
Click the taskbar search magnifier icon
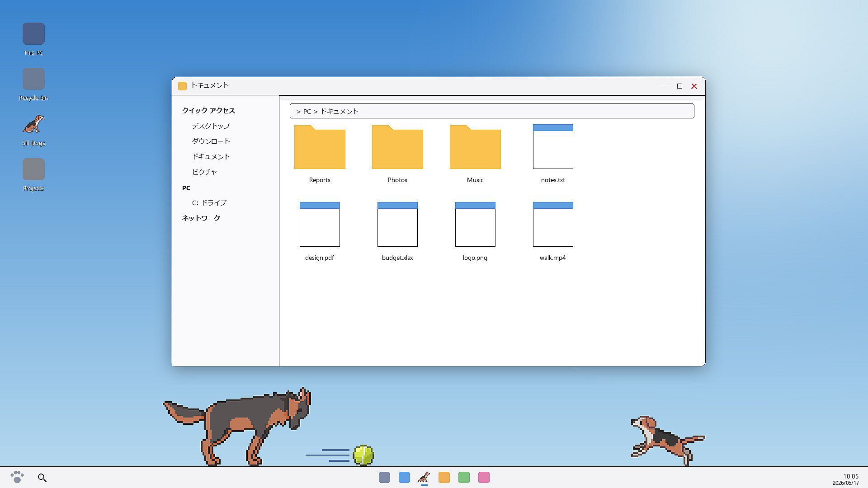point(42,478)
